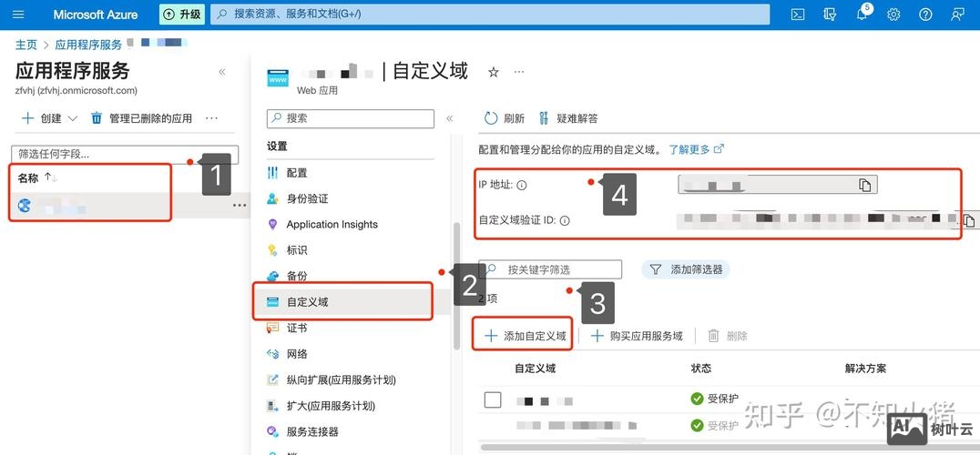Expand the 创建 dropdown arrow
Image resolution: width=980 pixels, height=455 pixels.
point(72,118)
